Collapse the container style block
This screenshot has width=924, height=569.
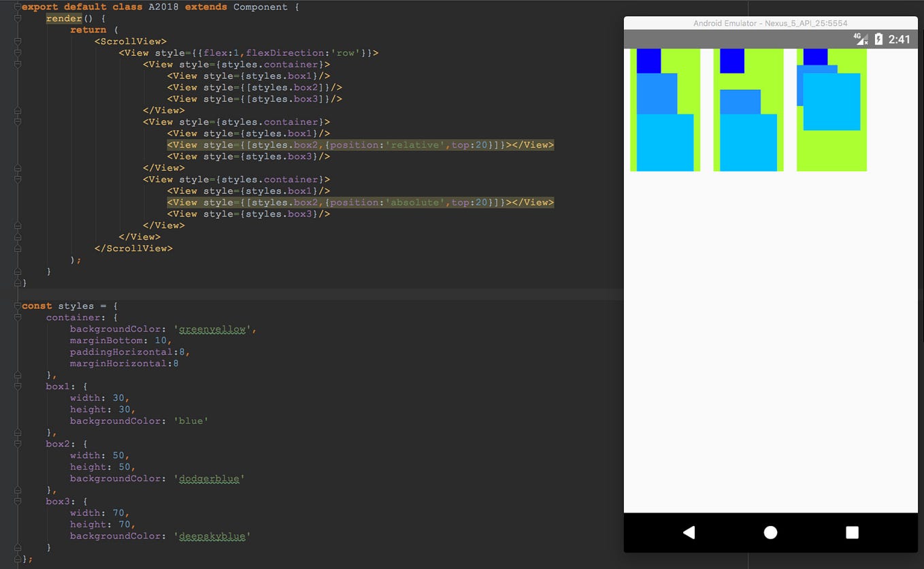[17, 317]
